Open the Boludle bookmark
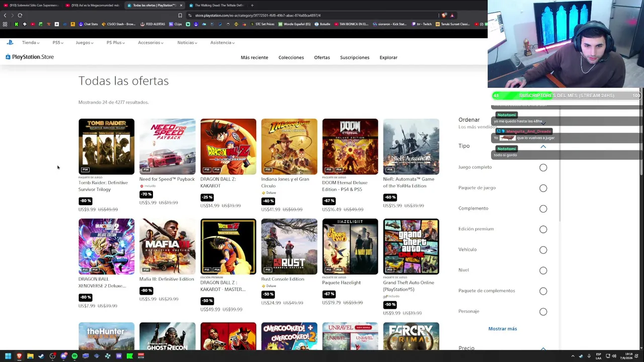The height and width of the screenshot is (362, 644). pos(323,24)
